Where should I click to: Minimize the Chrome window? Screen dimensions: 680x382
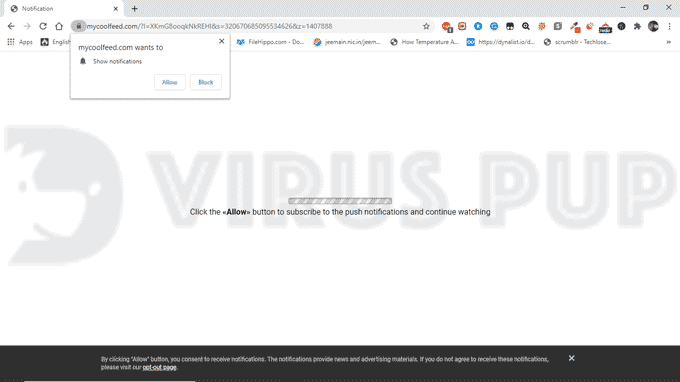(623, 8)
